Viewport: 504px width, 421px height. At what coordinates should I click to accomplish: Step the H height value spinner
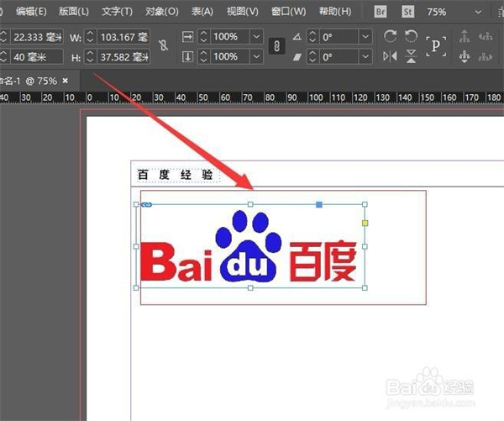click(x=91, y=57)
